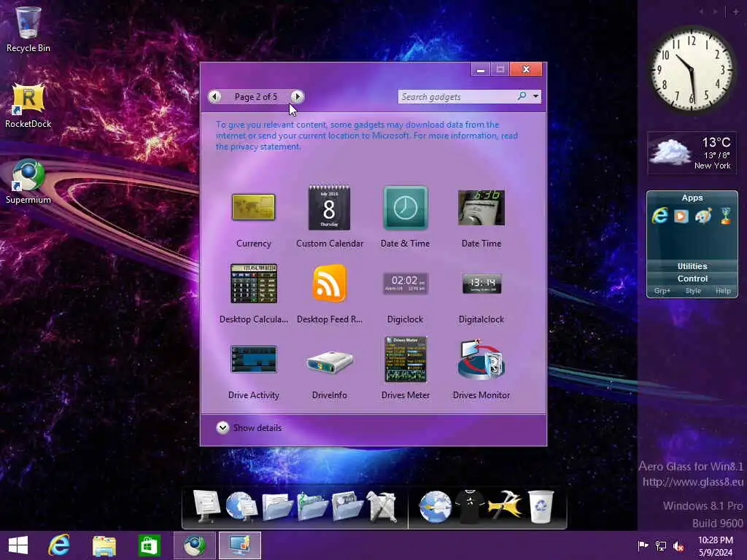
Task: Open the recycle bin dock icon
Action: [x=541, y=507]
